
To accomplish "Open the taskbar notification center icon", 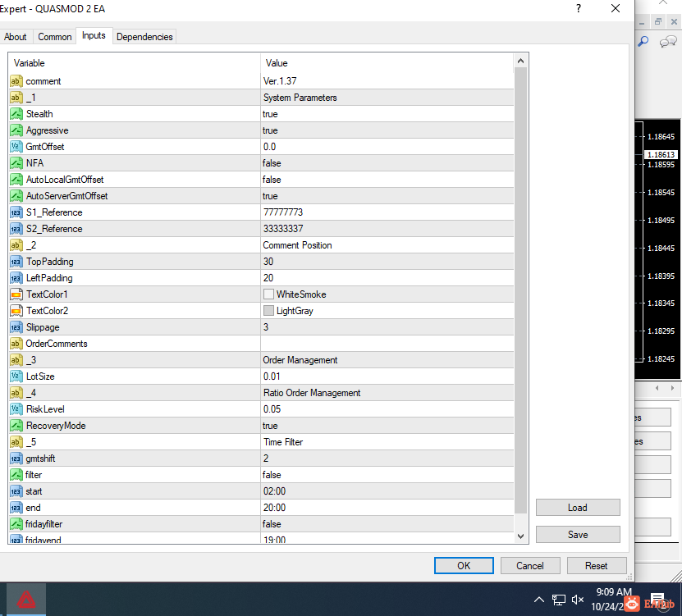I will click(x=657, y=600).
